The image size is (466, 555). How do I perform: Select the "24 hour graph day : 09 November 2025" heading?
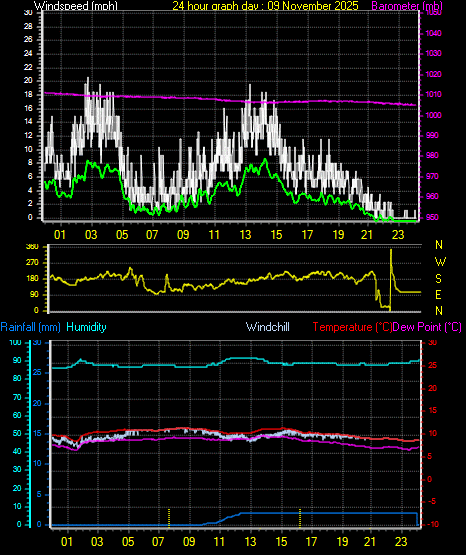point(265,5)
